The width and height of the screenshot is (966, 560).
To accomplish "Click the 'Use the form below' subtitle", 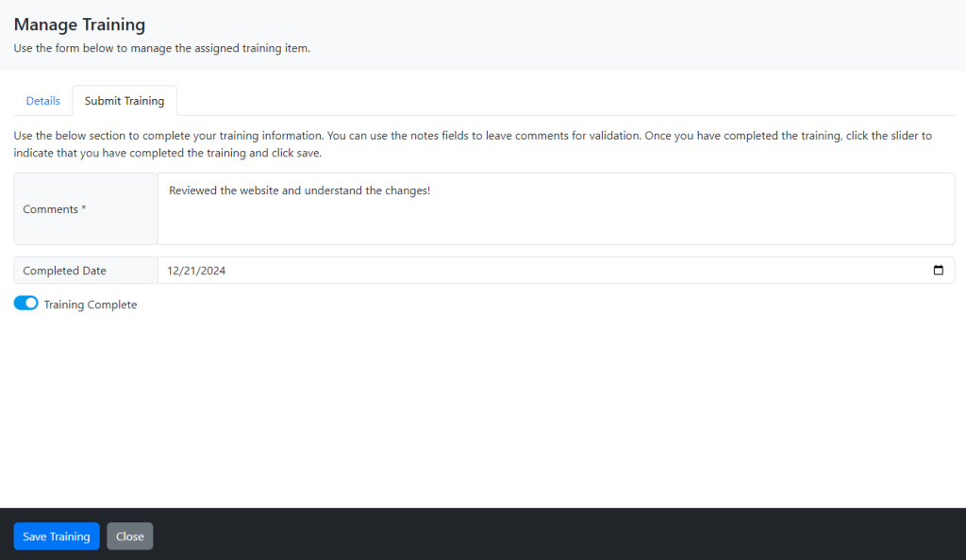I will [162, 48].
